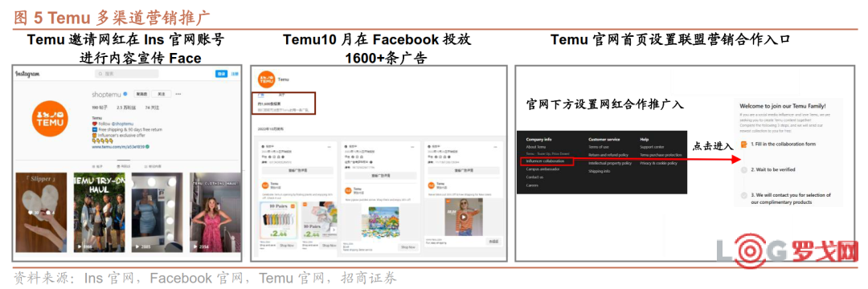
Task: Click 'Fill in the collaboration form' step
Action: coord(784,144)
